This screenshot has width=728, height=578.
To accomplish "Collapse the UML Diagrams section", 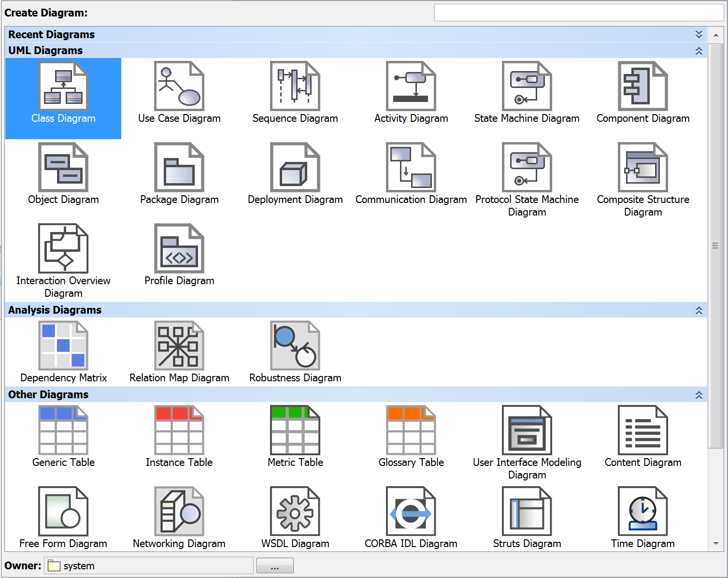I will click(699, 51).
